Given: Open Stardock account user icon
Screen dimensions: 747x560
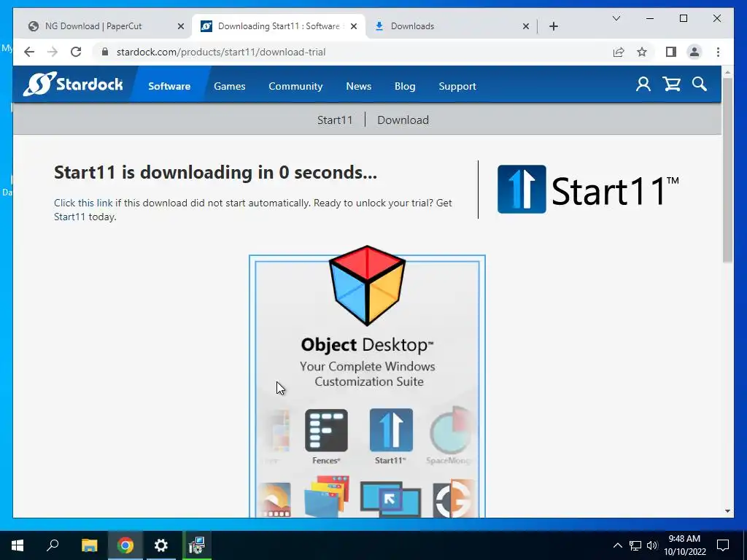Looking at the screenshot, I should click(643, 85).
